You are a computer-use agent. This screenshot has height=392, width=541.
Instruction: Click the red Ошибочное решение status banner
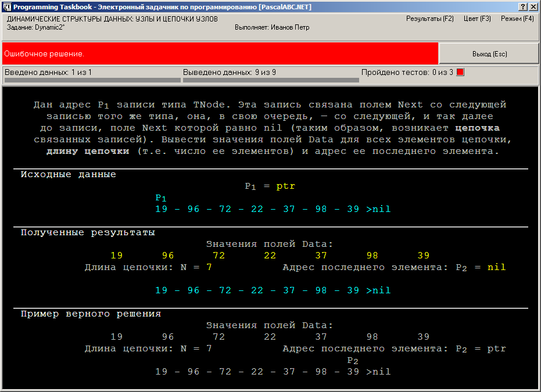point(220,53)
